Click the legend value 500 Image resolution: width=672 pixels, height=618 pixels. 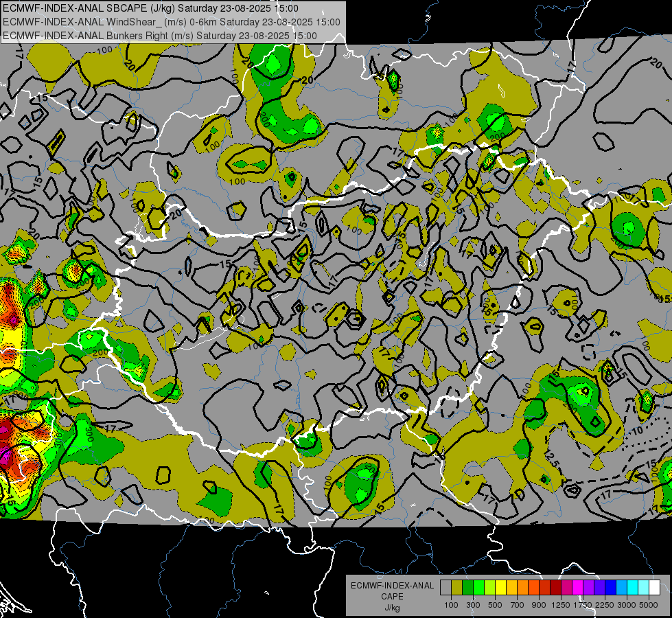click(495, 605)
